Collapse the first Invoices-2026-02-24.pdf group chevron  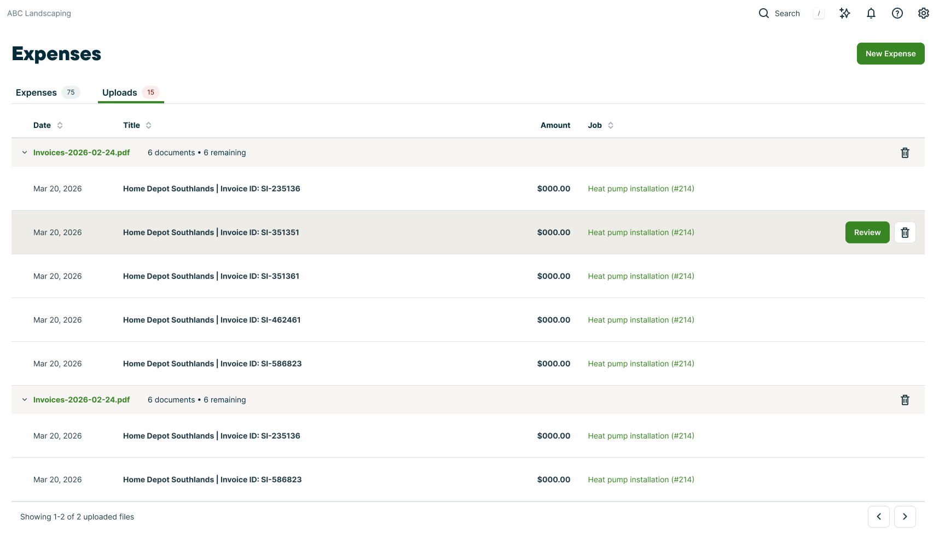point(25,153)
